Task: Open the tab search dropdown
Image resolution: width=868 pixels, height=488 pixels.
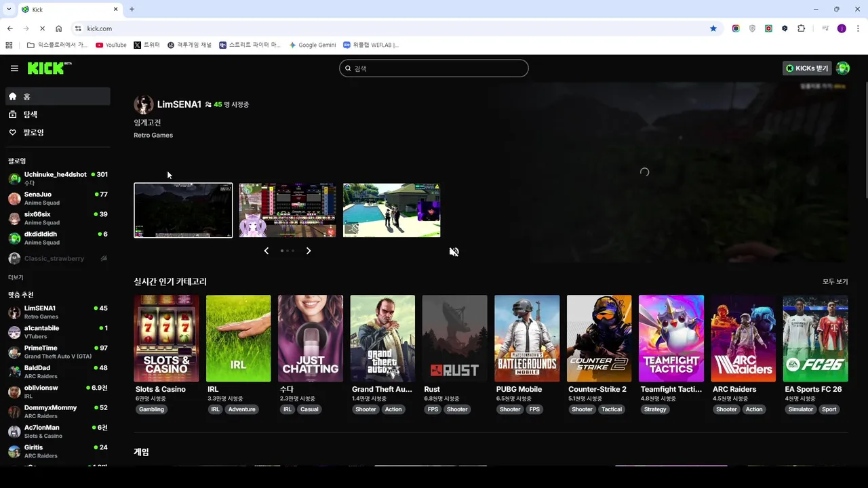Action: [8, 9]
